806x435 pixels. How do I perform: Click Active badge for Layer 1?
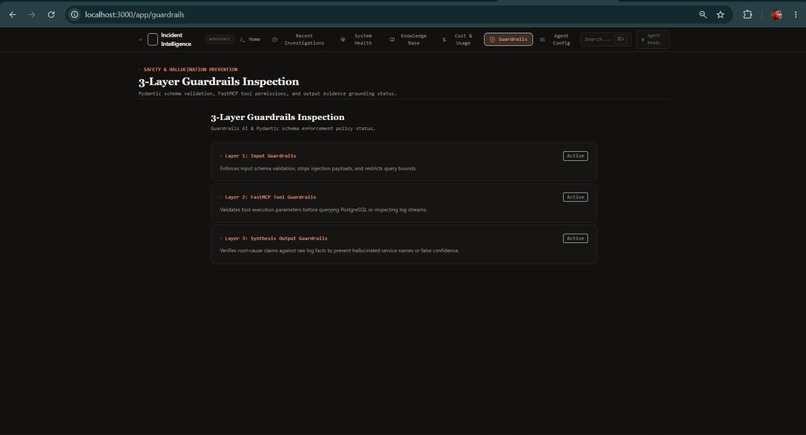coord(575,156)
